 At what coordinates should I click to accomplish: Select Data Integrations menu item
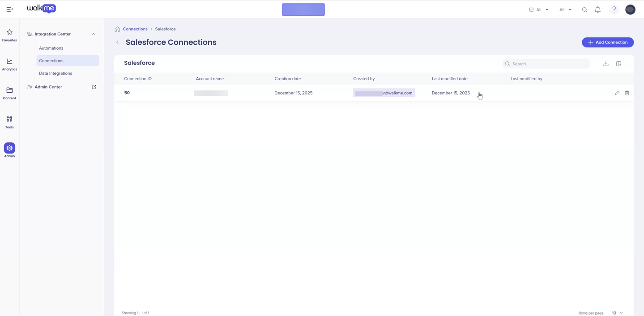[x=55, y=73]
